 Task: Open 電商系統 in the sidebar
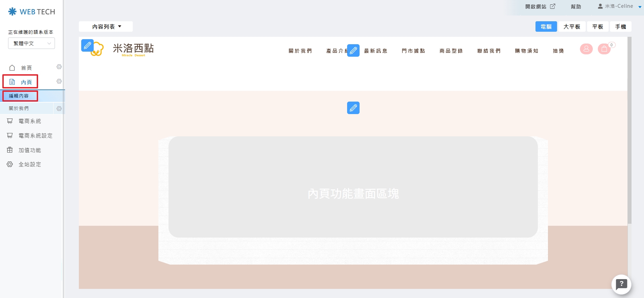click(30, 121)
